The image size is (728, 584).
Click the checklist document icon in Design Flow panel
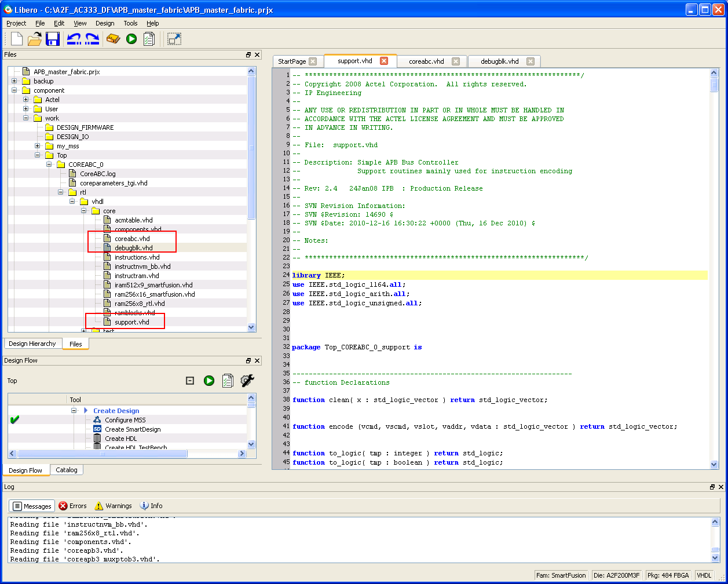tap(228, 381)
